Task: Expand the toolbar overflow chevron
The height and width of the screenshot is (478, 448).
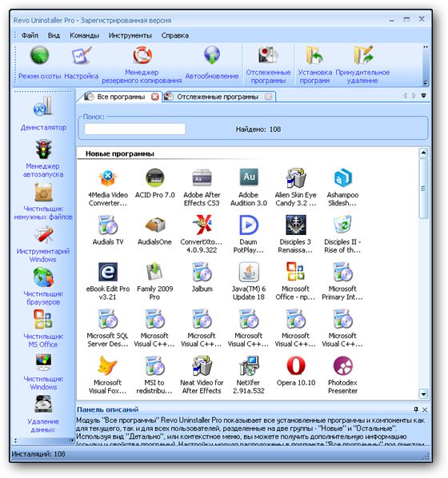Action: 426,47
